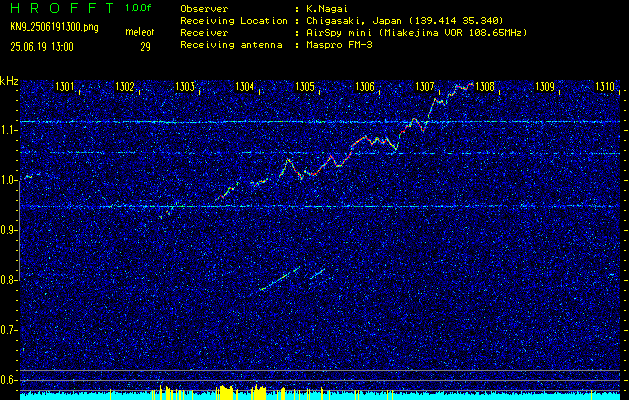
Task: Click time marker 1310
Action: coord(605,86)
